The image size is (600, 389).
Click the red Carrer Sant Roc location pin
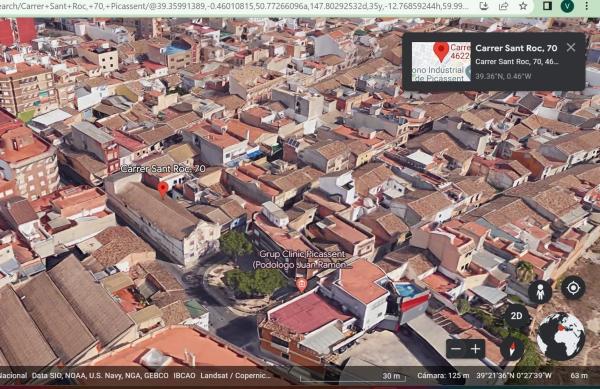163,189
